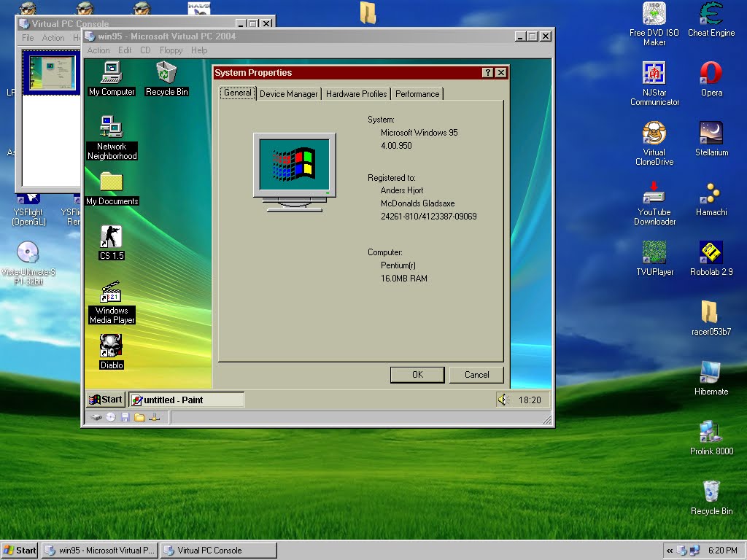Click host Start button on taskbar
Viewport: 747px width, 560px height.
[x=19, y=551]
